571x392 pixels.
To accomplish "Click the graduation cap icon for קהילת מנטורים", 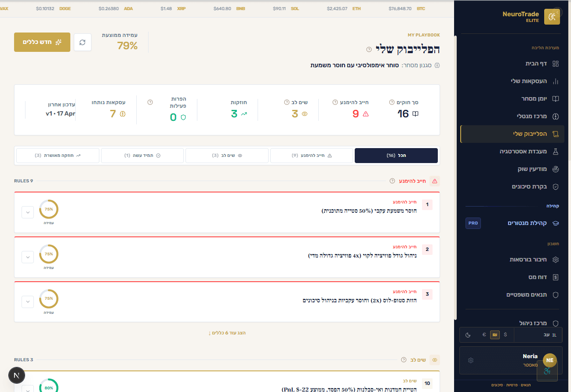I will (x=556, y=223).
